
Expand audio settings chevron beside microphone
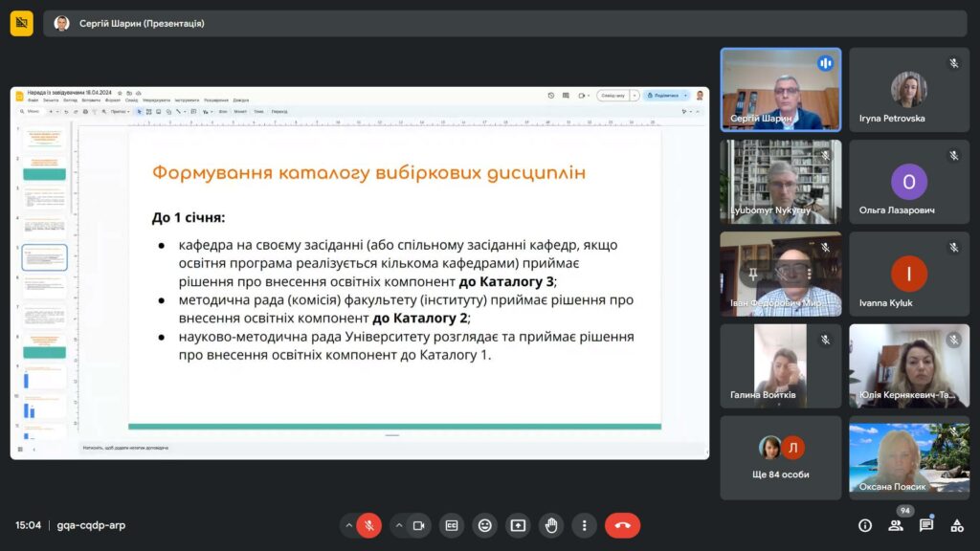pos(348,525)
